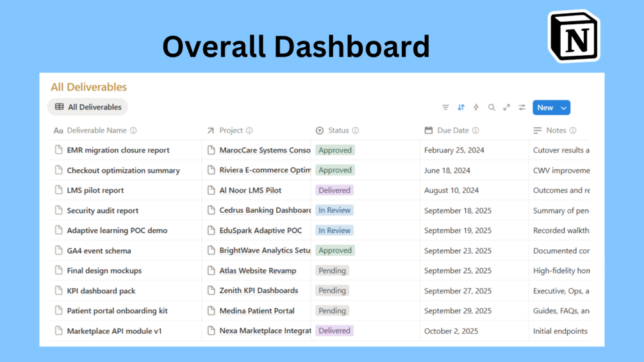644x362 pixels.
Task: Open EMR migration closure report
Action: click(x=118, y=150)
